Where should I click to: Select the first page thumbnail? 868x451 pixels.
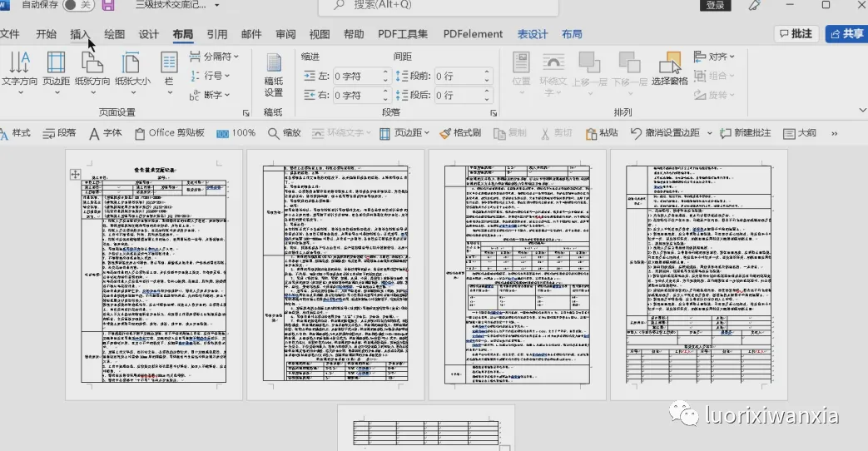pos(154,275)
